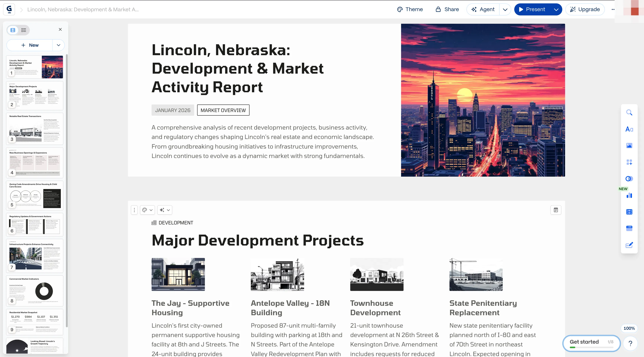Open the text formatting panel (Aa icon)
This screenshot has width=644, height=357.
[x=629, y=129]
